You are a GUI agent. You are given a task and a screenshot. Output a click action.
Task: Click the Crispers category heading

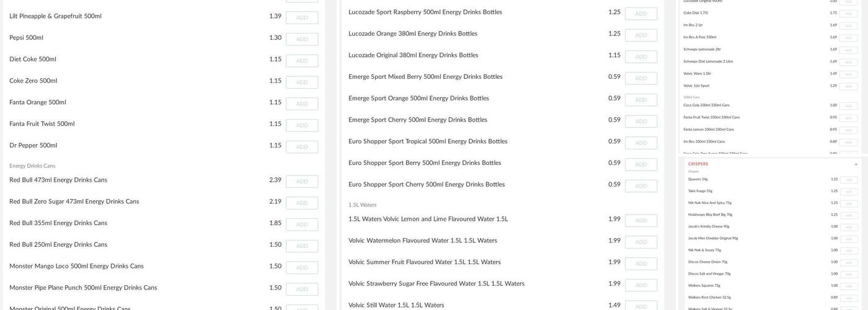click(x=698, y=164)
